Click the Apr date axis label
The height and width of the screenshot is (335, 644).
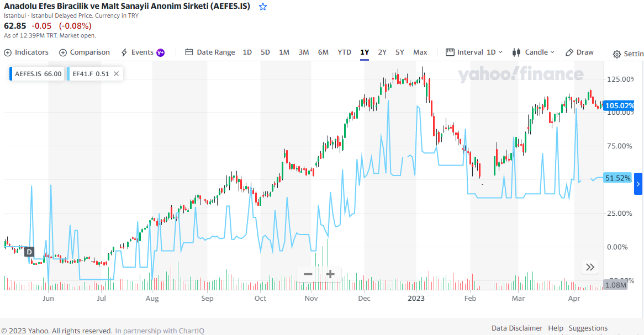(x=574, y=299)
